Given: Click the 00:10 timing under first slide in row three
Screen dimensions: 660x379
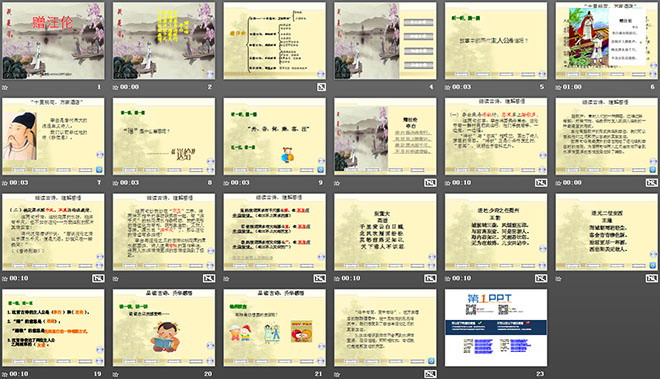Looking at the screenshot, I should pos(19,278).
